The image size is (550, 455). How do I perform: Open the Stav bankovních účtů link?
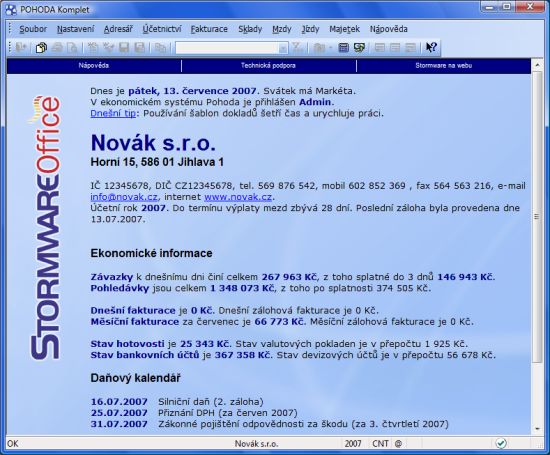(145, 355)
